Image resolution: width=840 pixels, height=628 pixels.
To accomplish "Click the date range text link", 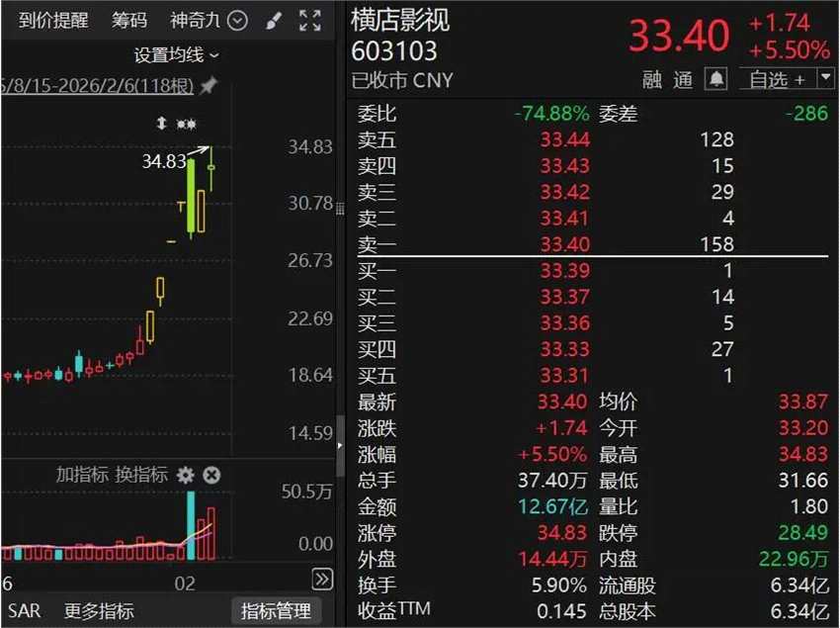I will coord(97,85).
